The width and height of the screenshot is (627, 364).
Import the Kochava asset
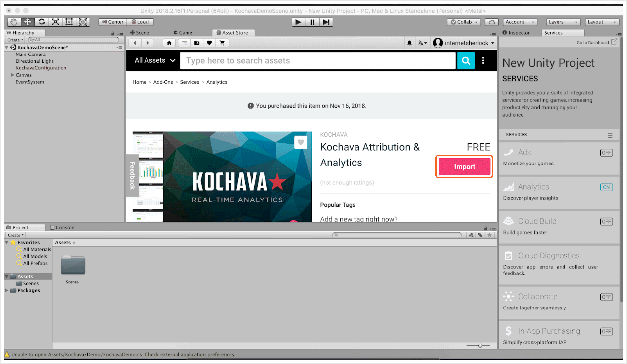click(464, 167)
